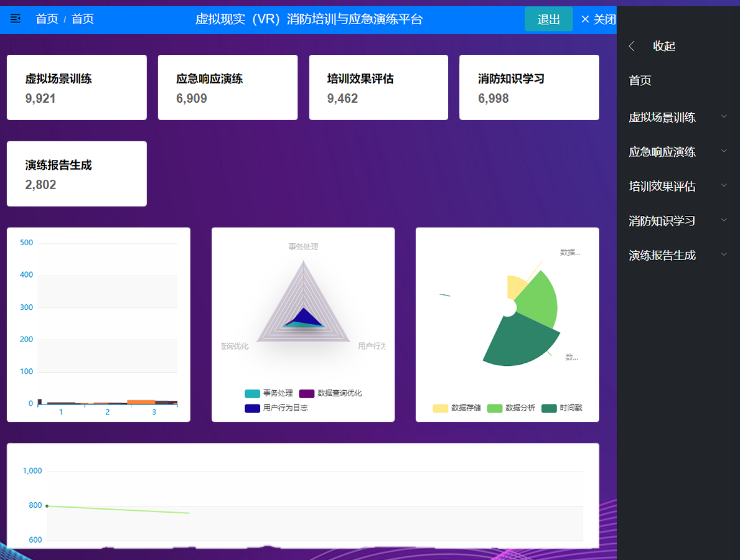Click the hamburger menu collapse icon
740x560 pixels.
15,18
